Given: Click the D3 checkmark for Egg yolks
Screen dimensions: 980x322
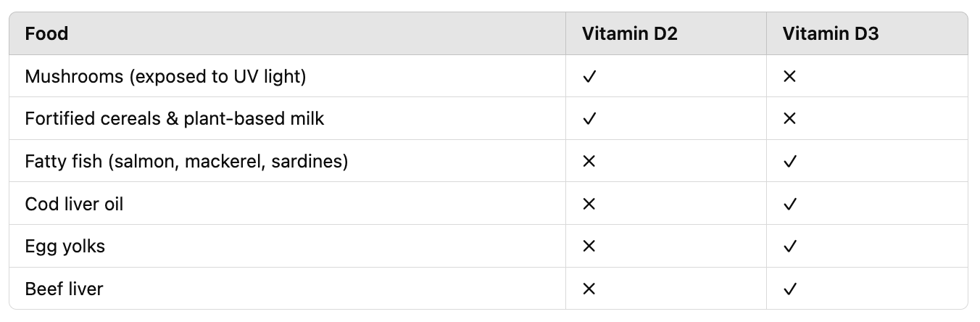Looking at the screenshot, I should 790,246.
